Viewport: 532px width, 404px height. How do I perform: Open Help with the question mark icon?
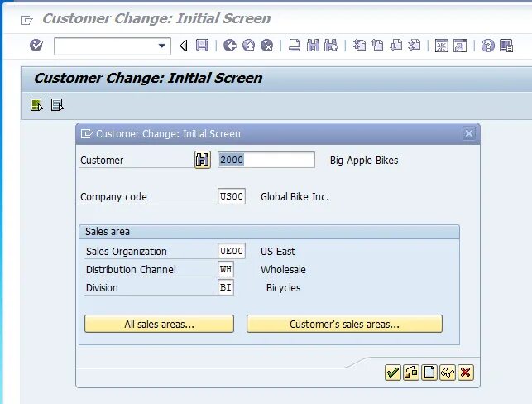[x=487, y=46]
